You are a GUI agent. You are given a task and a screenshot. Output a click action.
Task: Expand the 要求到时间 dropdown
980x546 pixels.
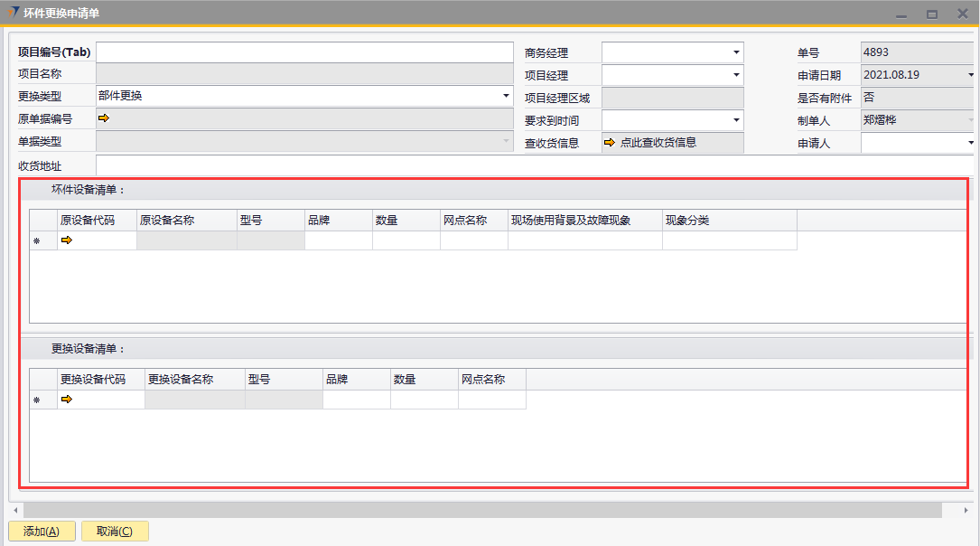tap(736, 120)
